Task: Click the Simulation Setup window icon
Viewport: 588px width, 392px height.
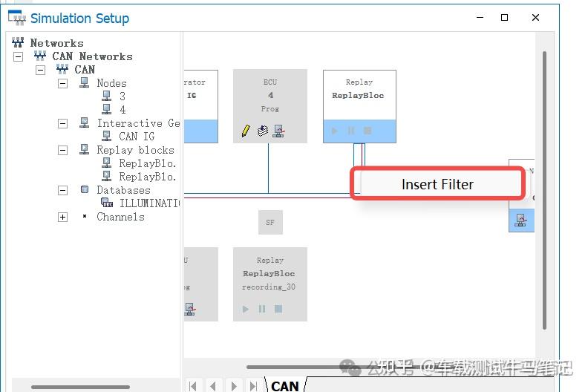Action: tap(17, 17)
